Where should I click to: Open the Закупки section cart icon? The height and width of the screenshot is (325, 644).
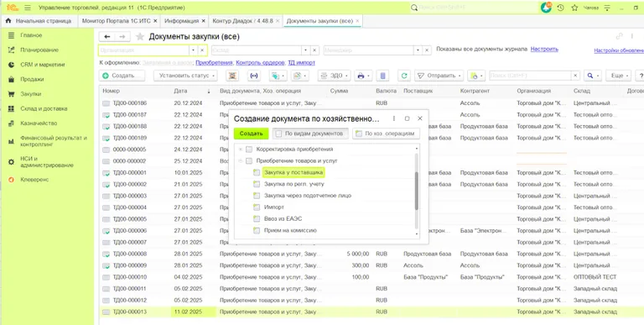(x=12, y=94)
